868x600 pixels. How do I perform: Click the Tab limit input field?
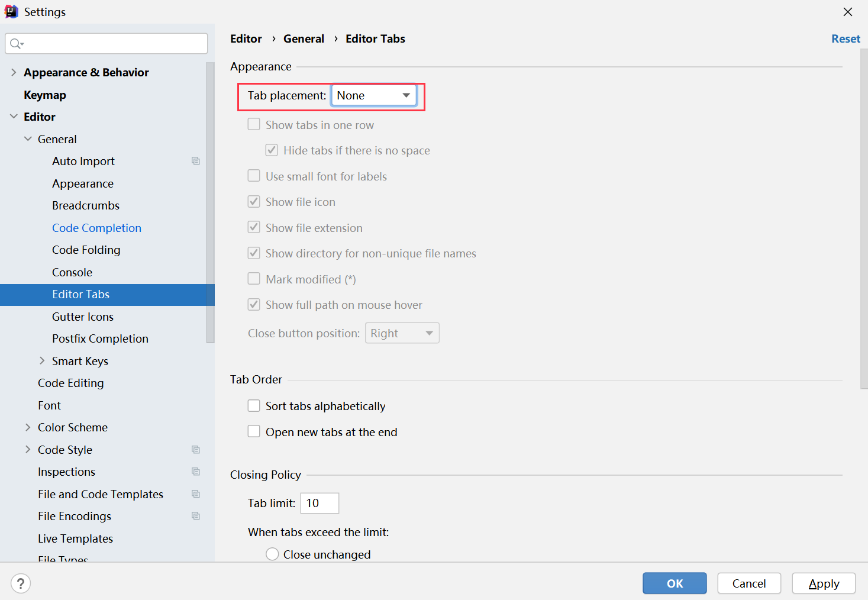(x=320, y=503)
